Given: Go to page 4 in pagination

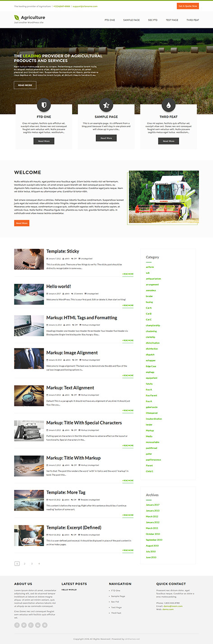Looking at the screenshot, I should (39, 563).
